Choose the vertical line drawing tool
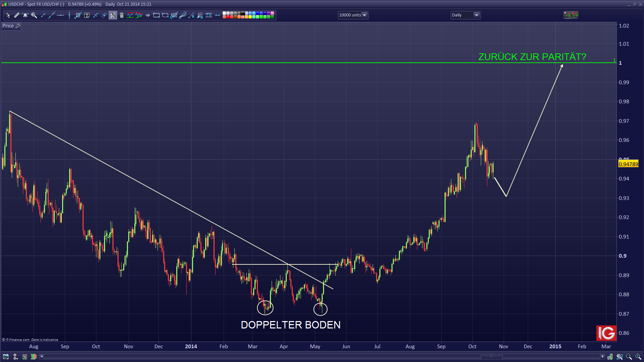 pyautogui.click(x=69, y=15)
